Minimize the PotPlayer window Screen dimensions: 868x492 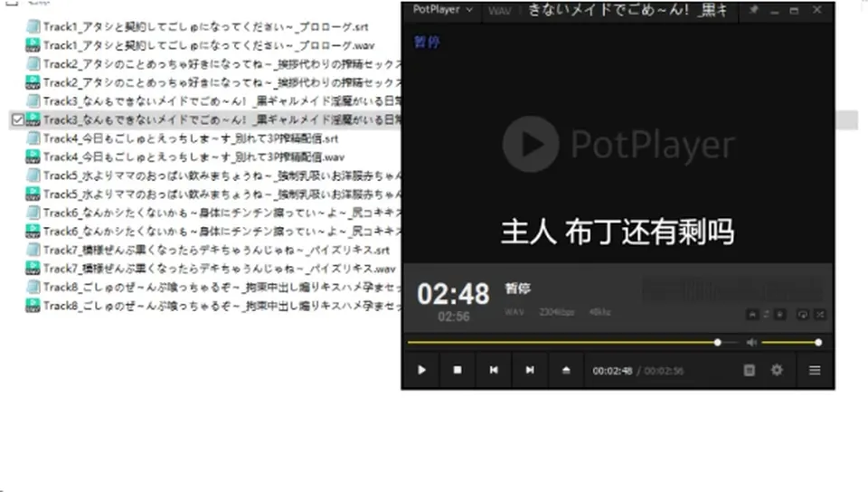(774, 11)
